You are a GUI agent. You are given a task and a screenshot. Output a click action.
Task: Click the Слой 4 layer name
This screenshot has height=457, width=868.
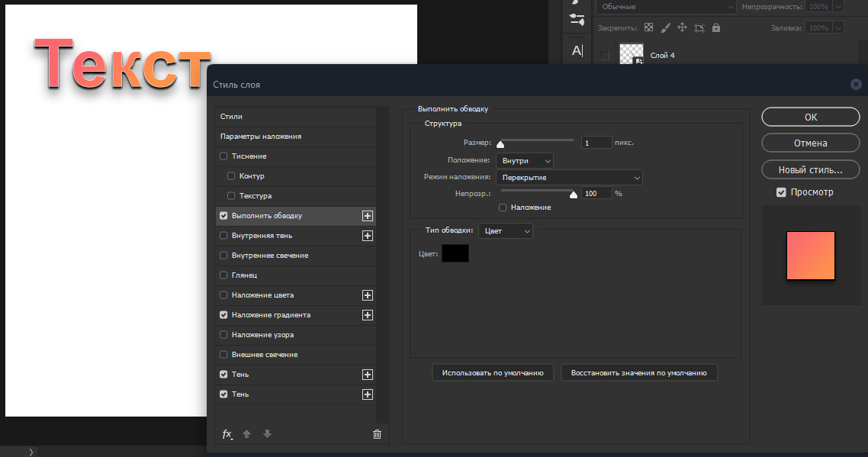click(x=662, y=56)
